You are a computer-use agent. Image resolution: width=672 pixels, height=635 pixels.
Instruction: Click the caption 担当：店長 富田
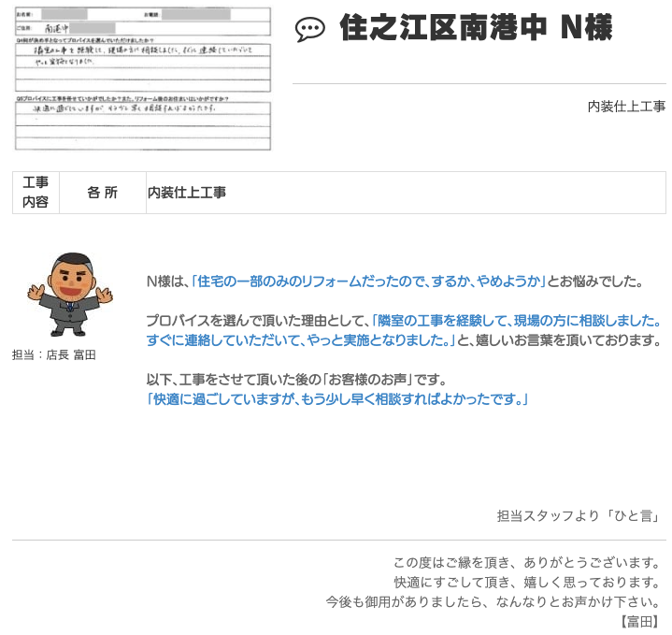54,355
